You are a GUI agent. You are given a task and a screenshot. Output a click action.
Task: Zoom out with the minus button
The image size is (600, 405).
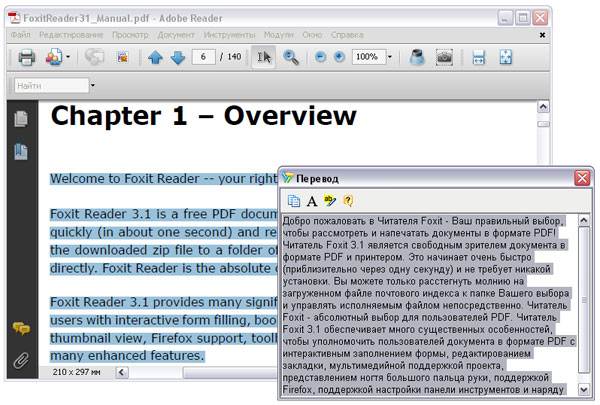point(320,57)
